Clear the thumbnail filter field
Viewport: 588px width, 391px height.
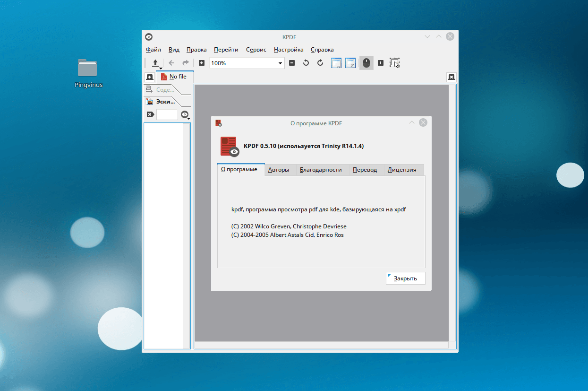[x=150, y=114]
